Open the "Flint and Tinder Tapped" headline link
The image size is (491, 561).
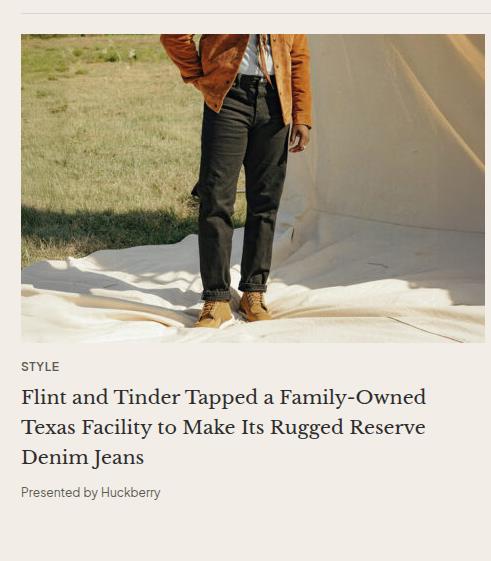[x=224, y=427]
